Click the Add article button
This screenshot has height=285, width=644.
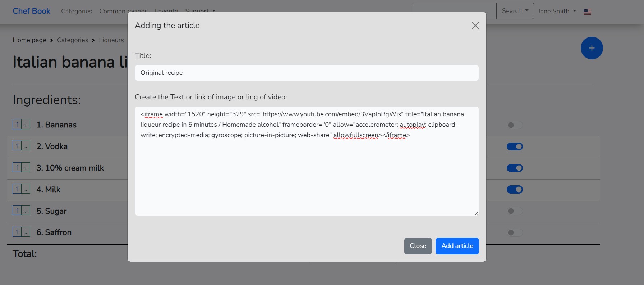pos(457,246)
